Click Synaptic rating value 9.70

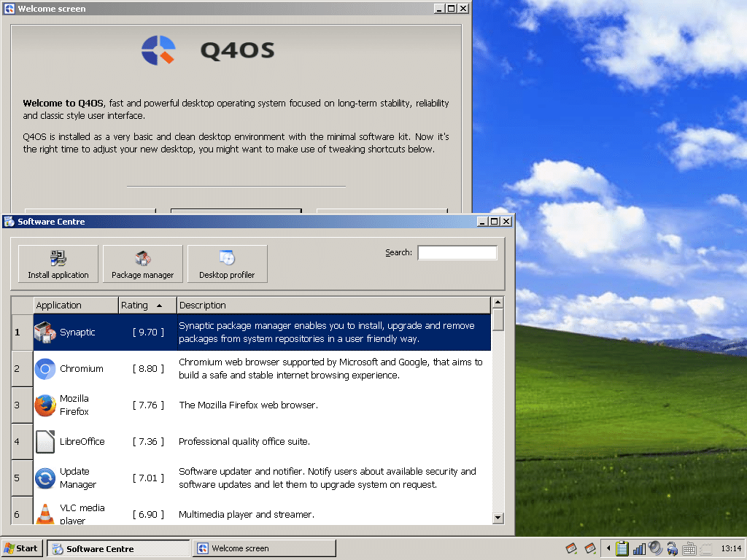[148, 332]
